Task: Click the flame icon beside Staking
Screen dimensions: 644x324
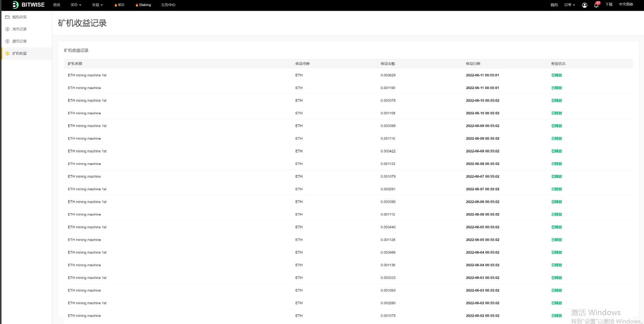Action: coord(137,5)
